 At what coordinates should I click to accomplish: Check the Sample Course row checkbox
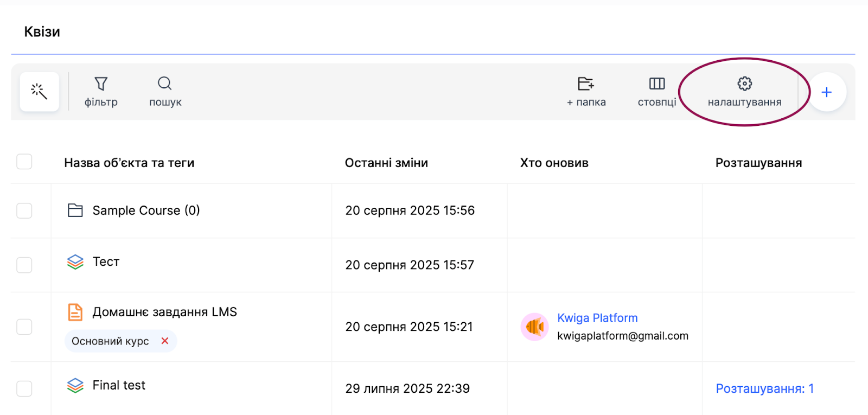pos(24,210)
